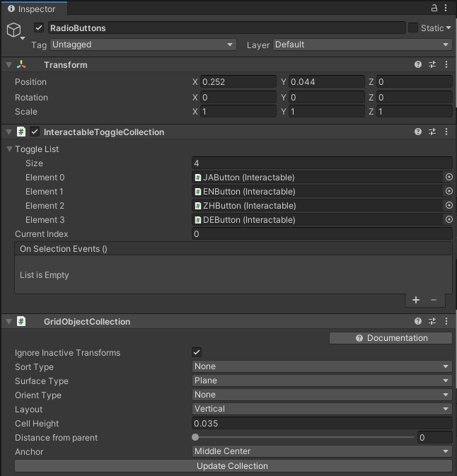The image size is (457, 476).
Task: Click the Transform component axes icon
Action: pyautogui.click(x=21, y=64)
